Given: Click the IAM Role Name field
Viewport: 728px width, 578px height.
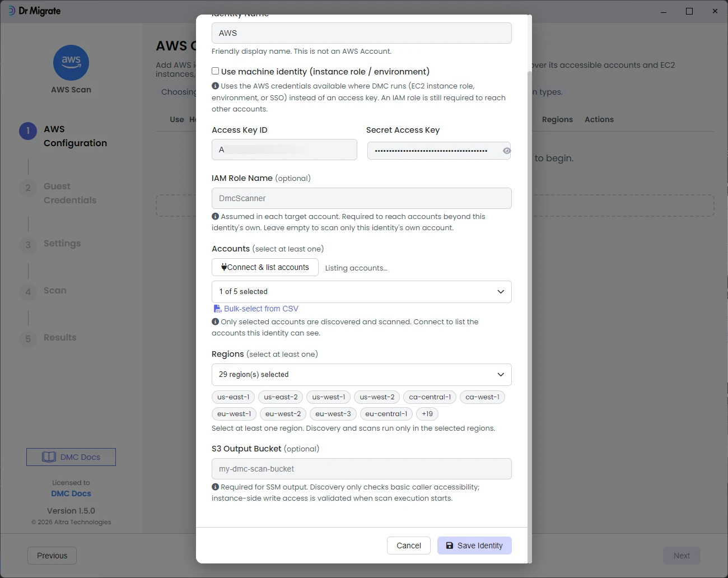Looking at the screenshot, I should click(362, 198).
